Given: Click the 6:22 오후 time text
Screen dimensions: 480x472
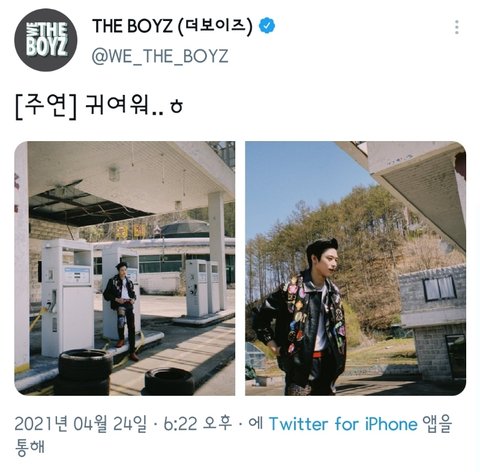Looking at the screenshot, I should point(197,424).
